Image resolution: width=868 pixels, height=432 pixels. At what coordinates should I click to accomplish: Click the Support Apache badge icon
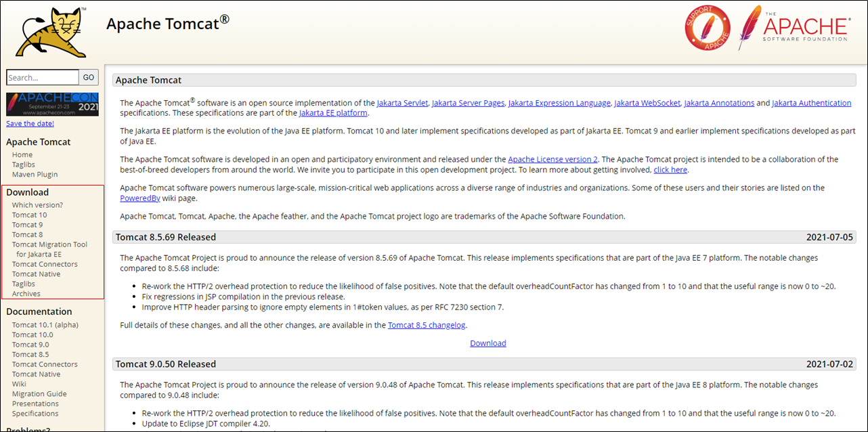[x=708, y=28]
